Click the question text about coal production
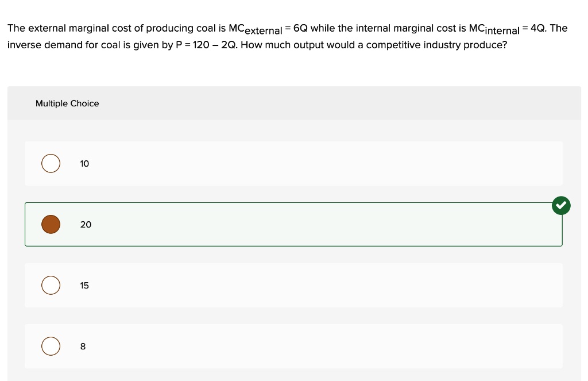The width and height of the screenshot is (588, 381). tap(287, 36)
